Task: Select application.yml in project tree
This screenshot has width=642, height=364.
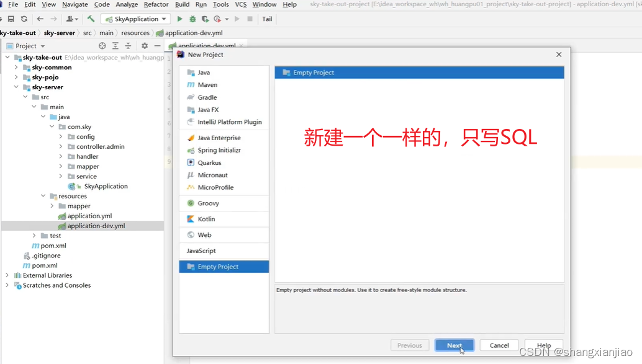Action: [89, 216]
